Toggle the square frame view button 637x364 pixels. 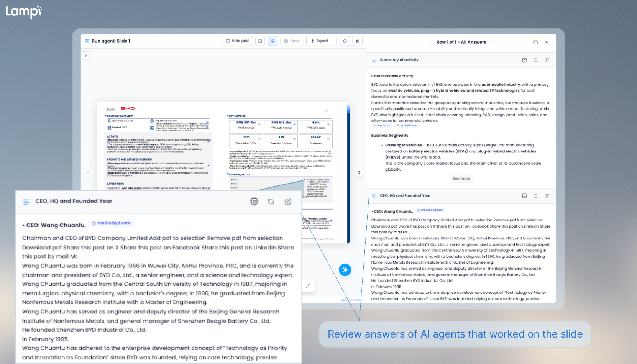[x=260, y=41]
